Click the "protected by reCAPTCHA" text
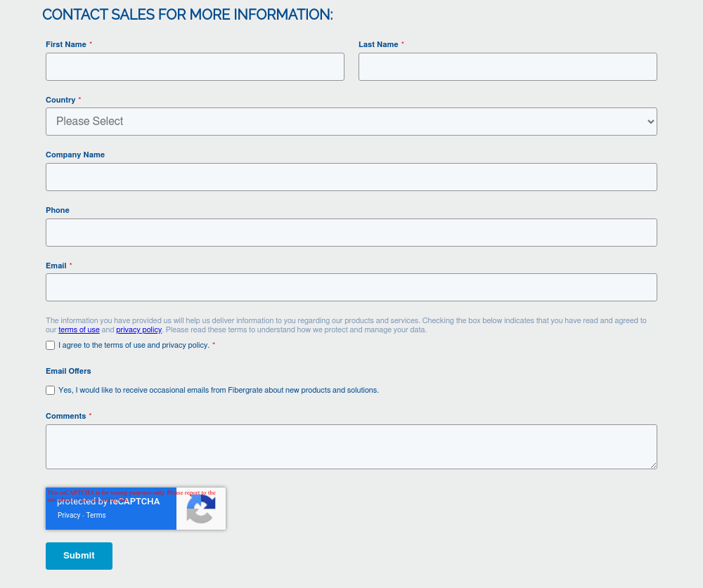This screenshot has width=703, height=588. [108, 502]
